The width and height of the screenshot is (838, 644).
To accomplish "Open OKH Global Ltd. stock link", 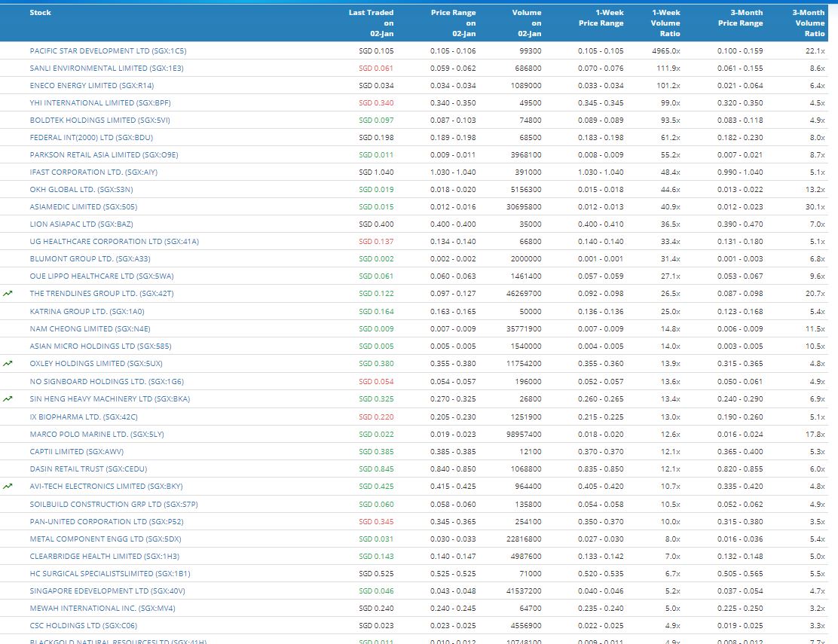I will coord(81,190).
